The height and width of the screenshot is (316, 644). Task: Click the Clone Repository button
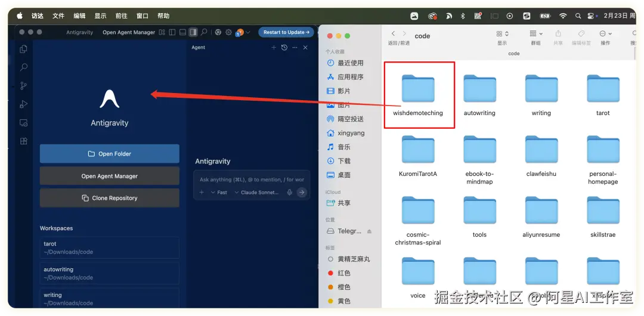point(110,198)
